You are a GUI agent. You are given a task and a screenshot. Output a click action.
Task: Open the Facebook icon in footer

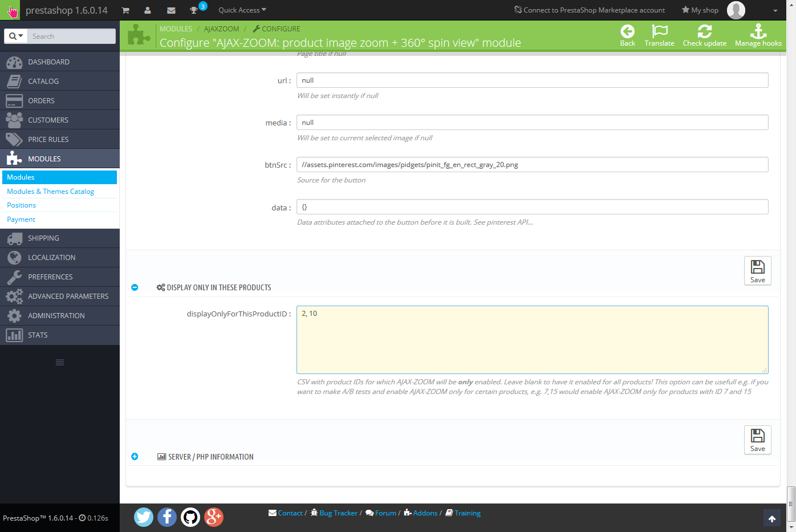[167, 517]
